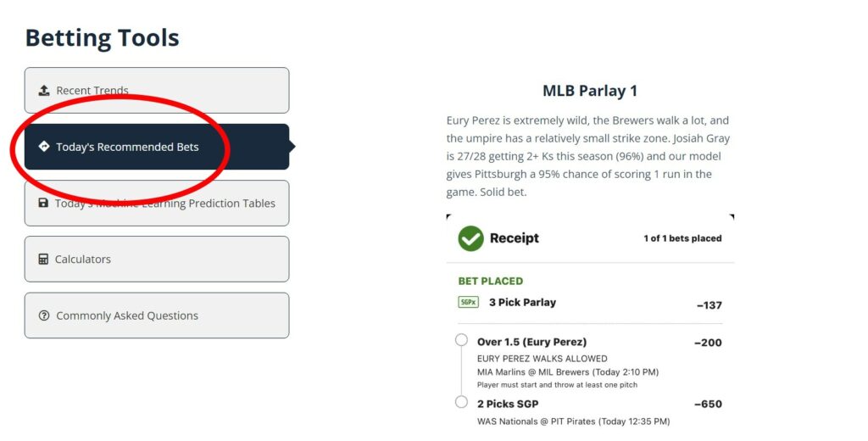Click the save icon for Prediction Tables
The image size is (868, 441).
click(x=43, y=204)
